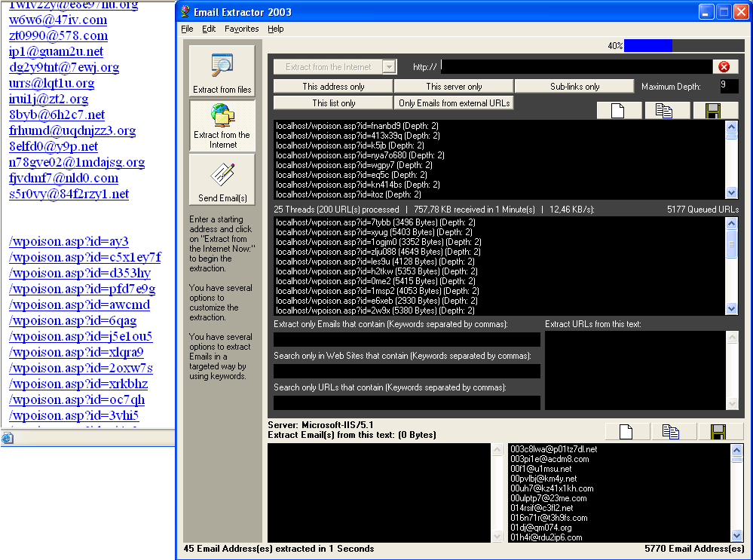Stop extraction with the red X button
This screenshot has width=753, height=560.
point(724,67)
